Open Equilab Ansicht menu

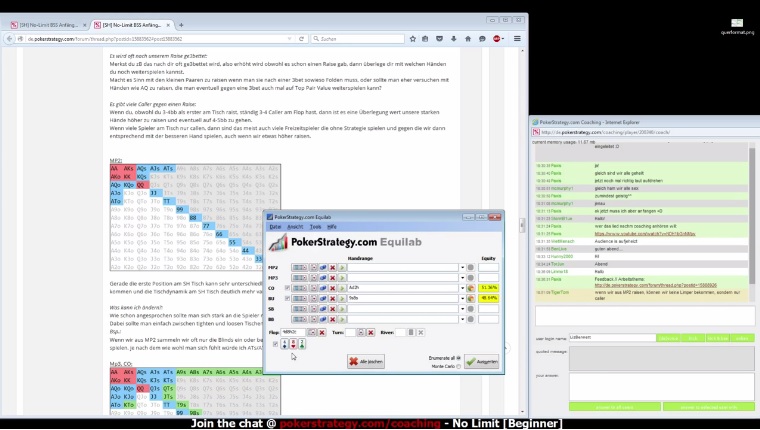[295, 226]
